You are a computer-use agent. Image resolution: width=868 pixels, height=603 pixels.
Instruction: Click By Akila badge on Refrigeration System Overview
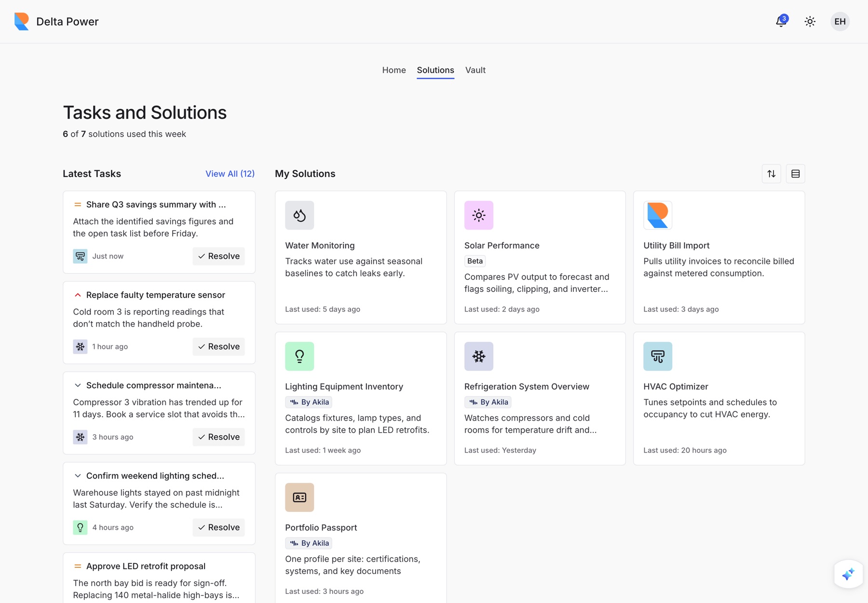488,402
